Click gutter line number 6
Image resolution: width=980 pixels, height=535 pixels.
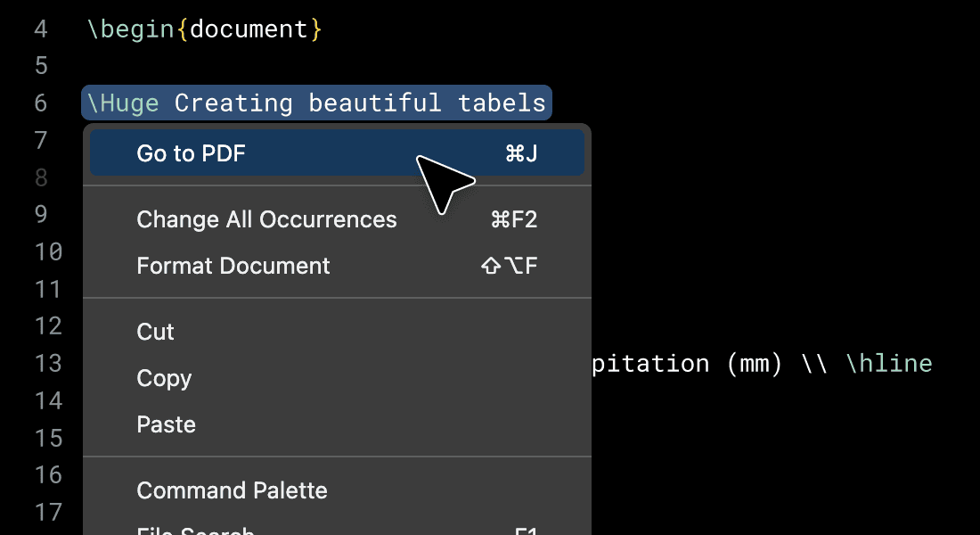coord(41,103)
